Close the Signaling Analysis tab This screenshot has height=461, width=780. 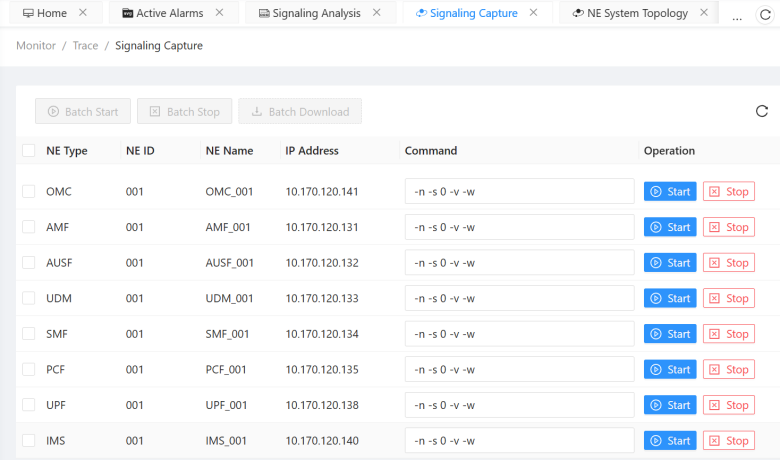pos(376,13)
